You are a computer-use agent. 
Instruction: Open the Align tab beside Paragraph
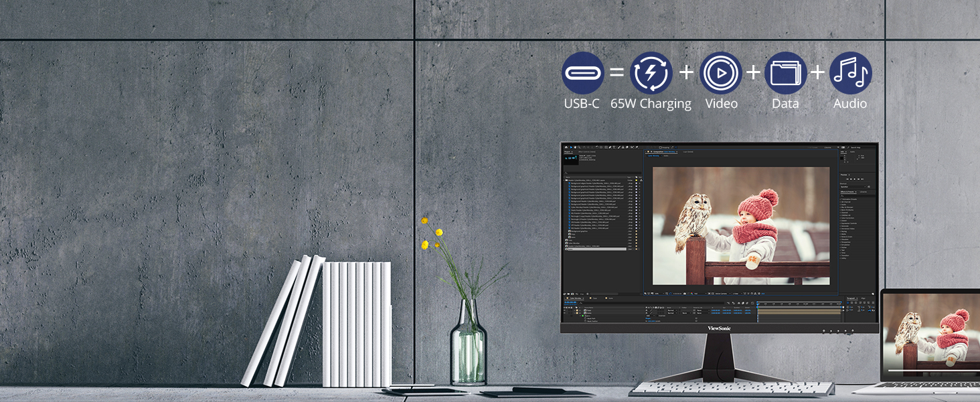coord(863,298)
